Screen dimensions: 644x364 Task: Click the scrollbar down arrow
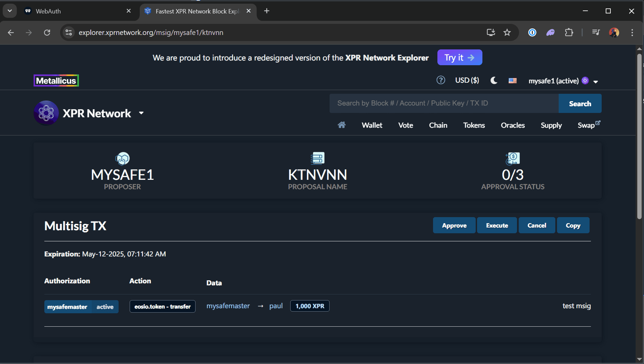point(639,359)
